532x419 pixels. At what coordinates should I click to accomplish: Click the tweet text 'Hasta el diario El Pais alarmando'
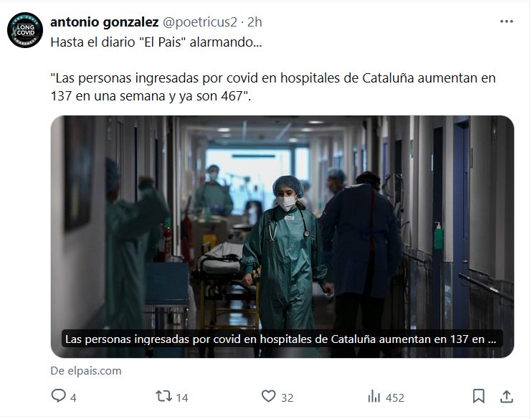tap(156, 42)
